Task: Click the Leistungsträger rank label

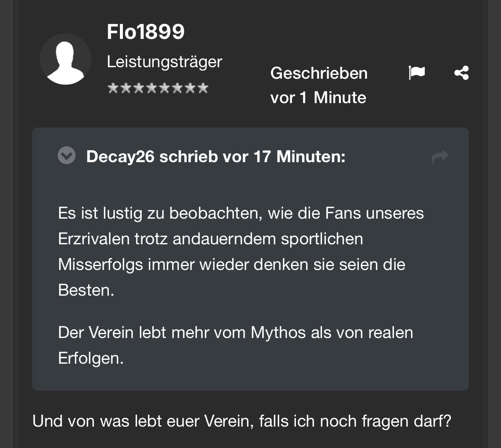Action: click(x=164, y=62)
